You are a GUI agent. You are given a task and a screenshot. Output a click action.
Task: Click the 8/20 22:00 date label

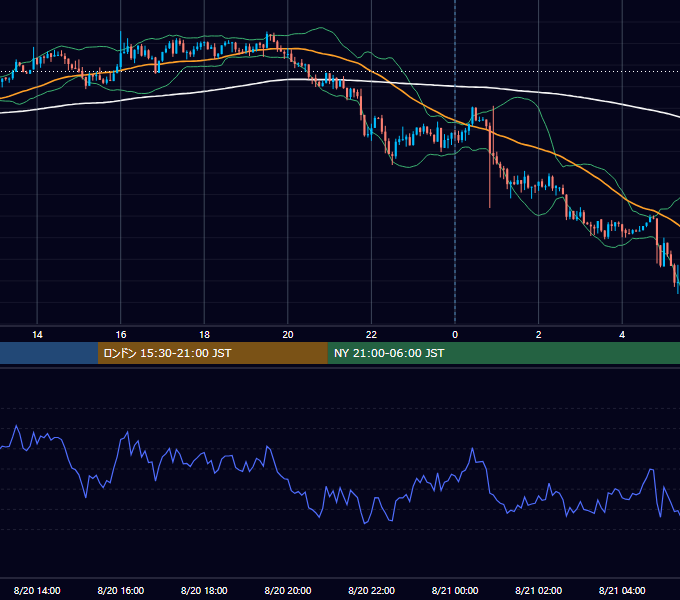[x=372, y=590]
